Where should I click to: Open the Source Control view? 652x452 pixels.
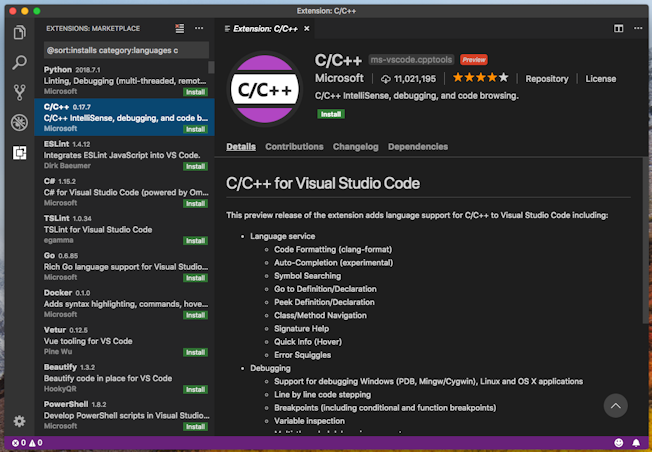20,92
